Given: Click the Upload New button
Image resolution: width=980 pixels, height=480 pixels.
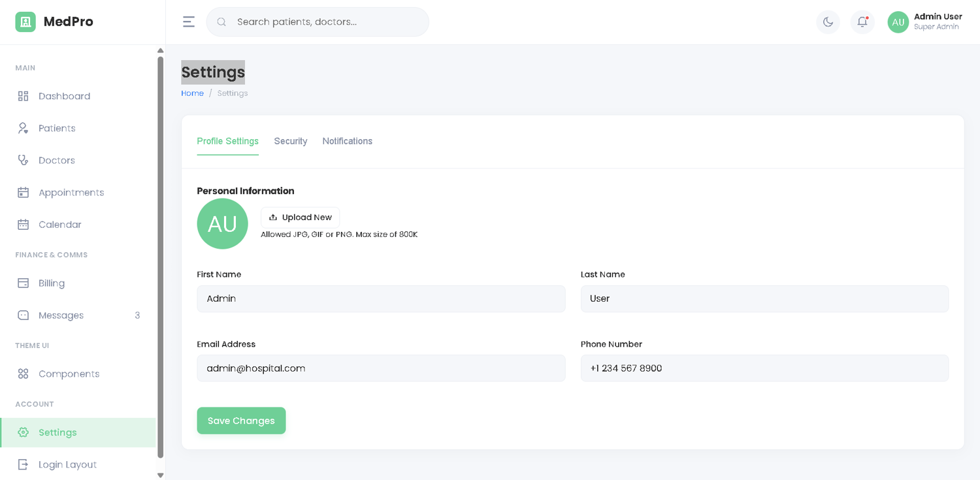Looking at the screenshot, I should [x=300, y=217].
